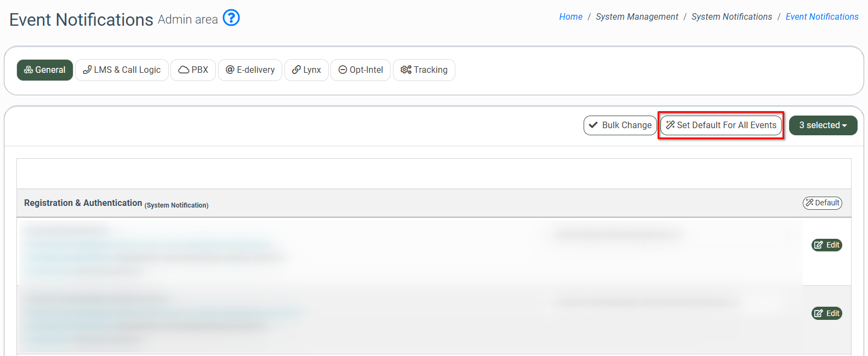868x356 pixels.
Task: Switch to LMS & Call Logic tab
Action: point(122,70)
